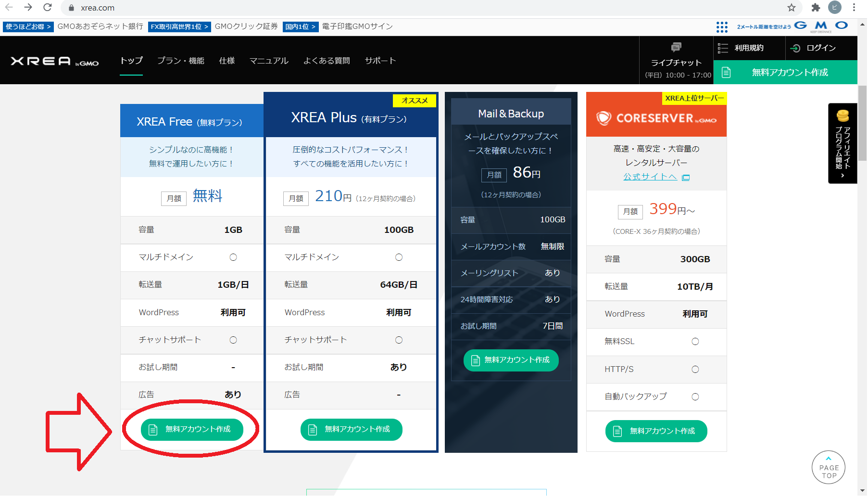868x499 pixels.
Task: Click the browser forward arrow
Action: point(28,7)
